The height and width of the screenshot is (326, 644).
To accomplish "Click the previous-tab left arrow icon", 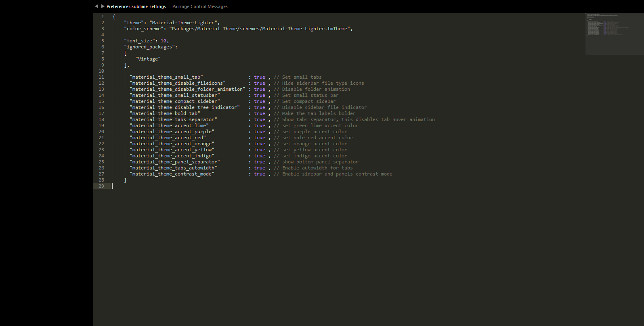I will pos(96,6).
